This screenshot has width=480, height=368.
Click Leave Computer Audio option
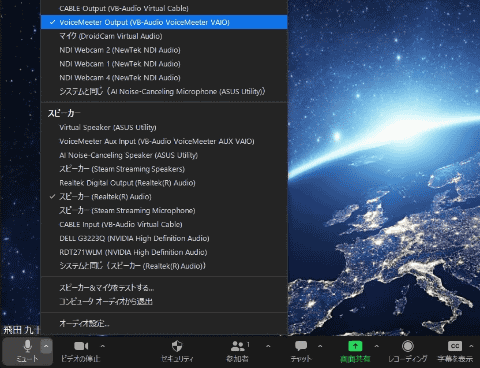click(x=164, y=302)
